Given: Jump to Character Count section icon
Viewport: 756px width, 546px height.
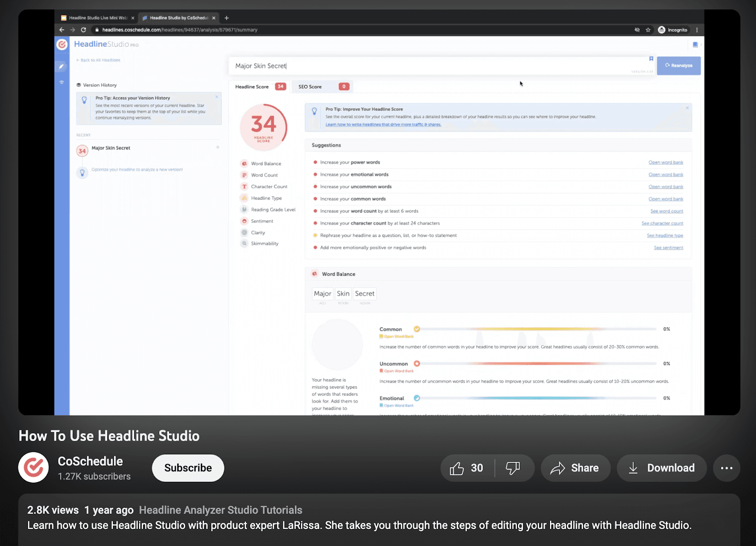Looking at the screenshot, I should point(244,187).
